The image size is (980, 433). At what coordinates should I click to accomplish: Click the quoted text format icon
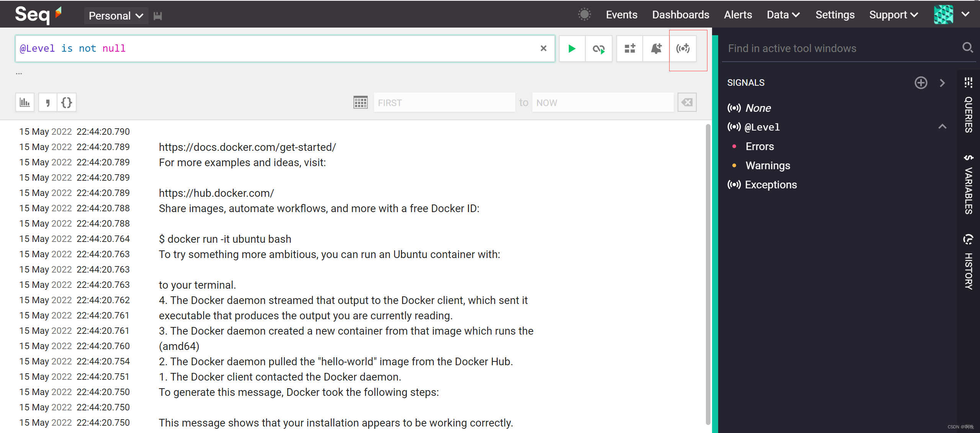point(47,103)
